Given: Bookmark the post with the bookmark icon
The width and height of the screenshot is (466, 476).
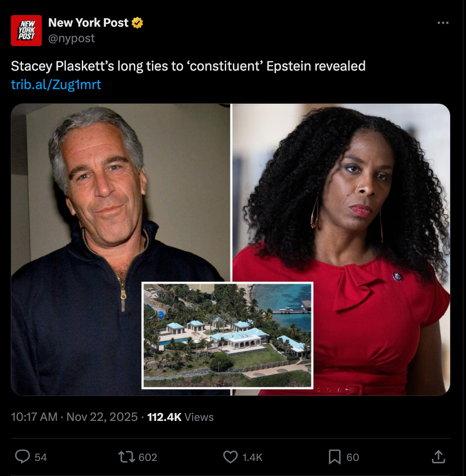Looking at the screenshot, I should pos(335,457).
